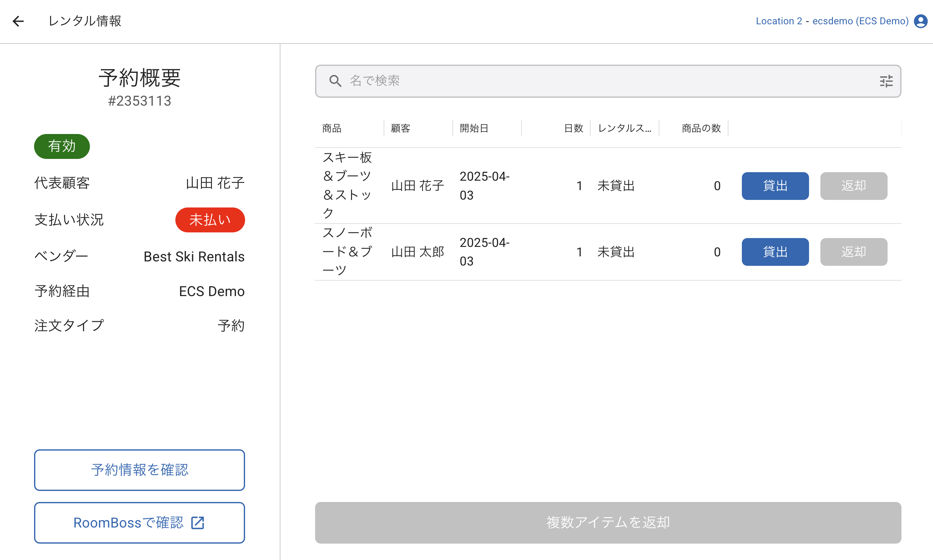Click the 商品の数 column header

pos(701,128)
